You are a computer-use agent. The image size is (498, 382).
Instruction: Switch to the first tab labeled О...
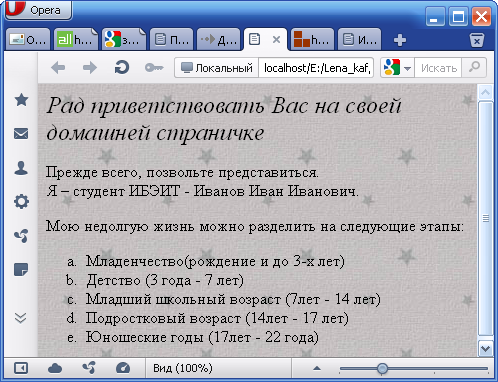(28, 40)
